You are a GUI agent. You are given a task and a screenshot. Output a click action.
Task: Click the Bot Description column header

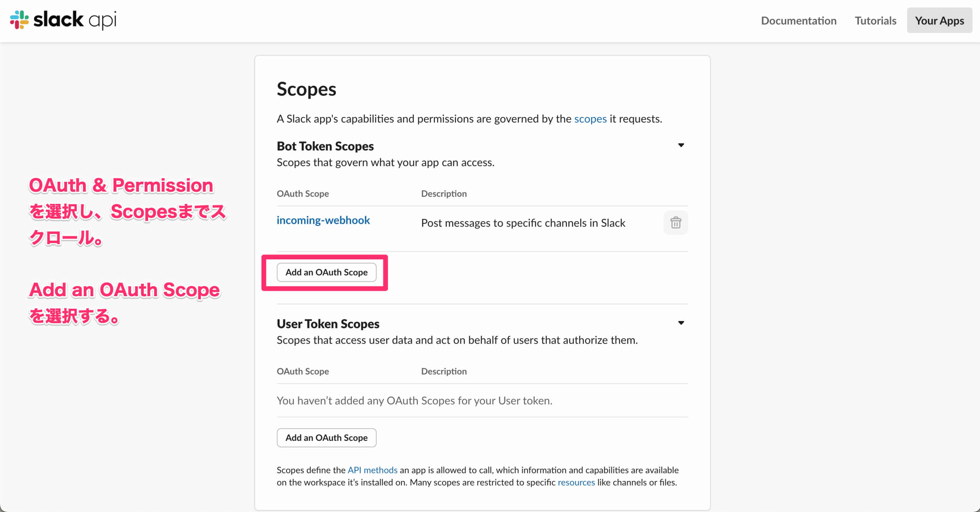444,194
